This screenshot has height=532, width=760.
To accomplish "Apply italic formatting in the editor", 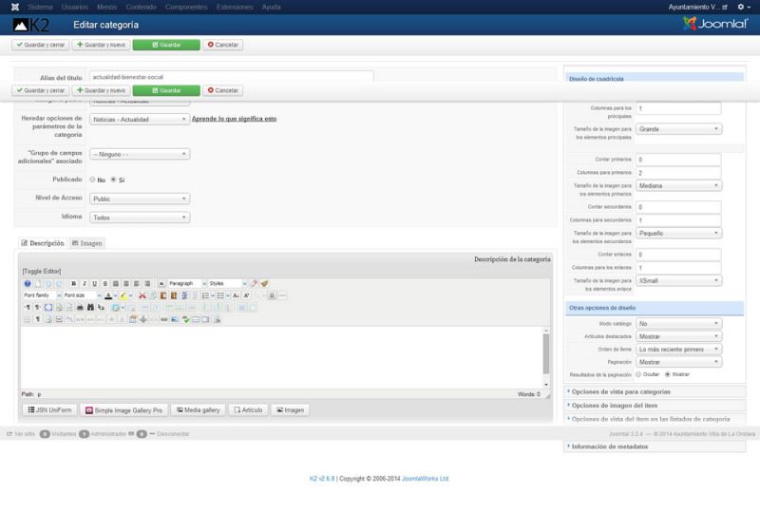I will point(85,283).
